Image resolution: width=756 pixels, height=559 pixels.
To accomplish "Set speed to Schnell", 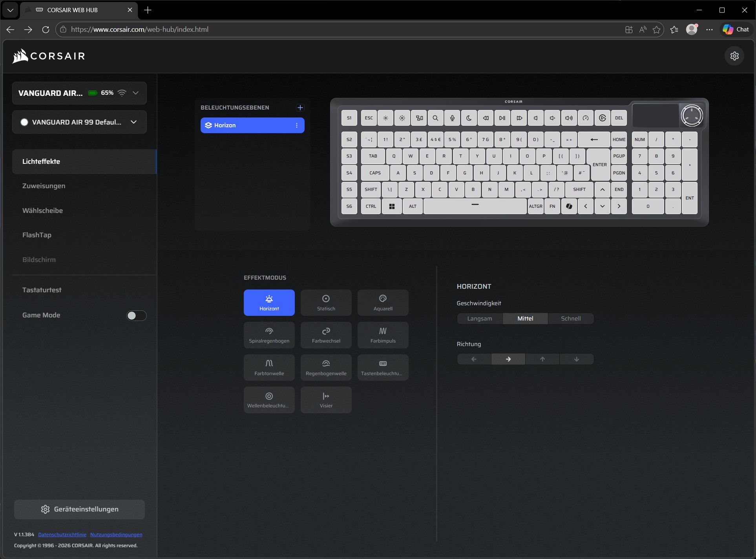I will tap(570, 319).
